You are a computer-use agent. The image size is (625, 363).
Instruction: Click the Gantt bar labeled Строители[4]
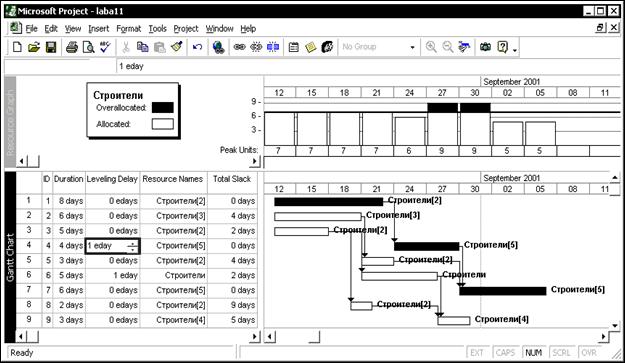(x=454, y=320)
